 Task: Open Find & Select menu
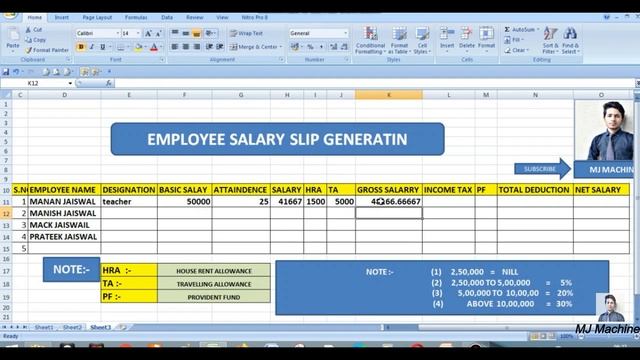tap(570, 40)
